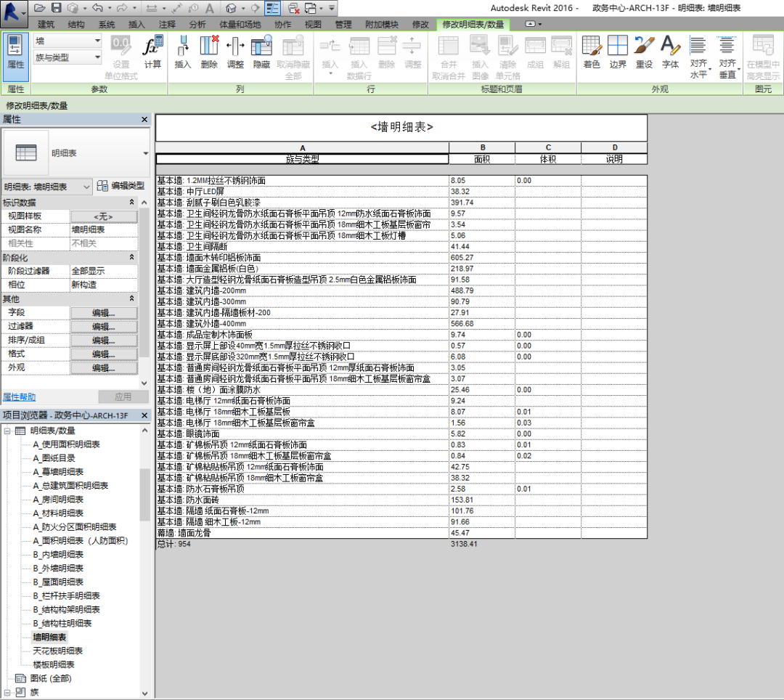Viewport: 784px width, 700px height.
Task: Close the 属性 properties panel
Action: [144, 120]
